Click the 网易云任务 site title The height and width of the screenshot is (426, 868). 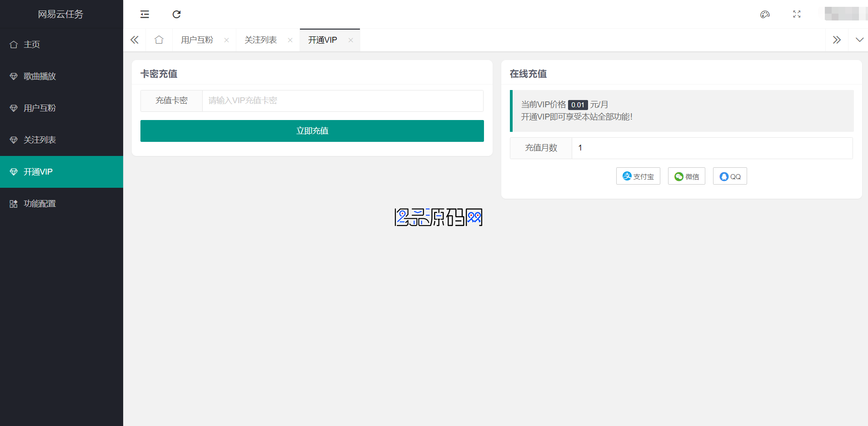pyautogui.click(x=60, y=14)
